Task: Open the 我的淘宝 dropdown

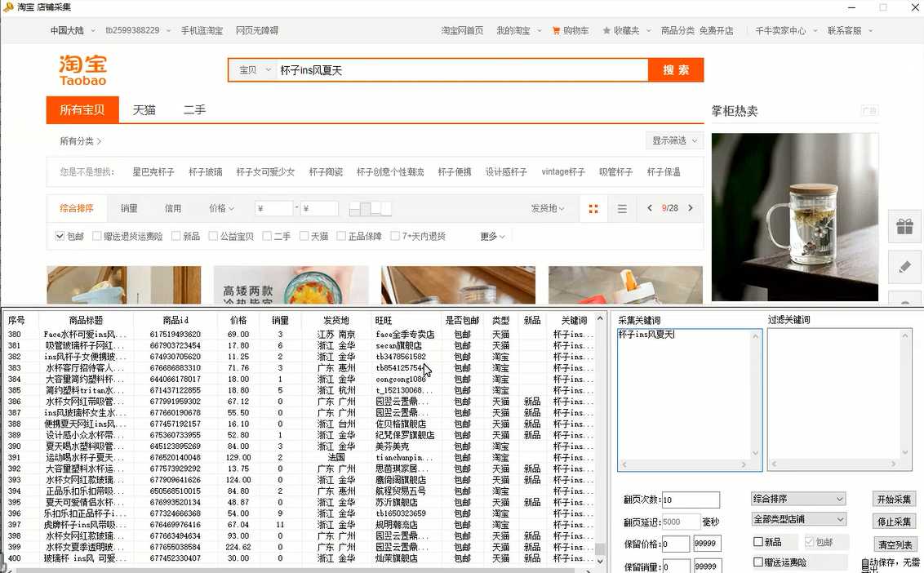Action: [x=518, y=31]
